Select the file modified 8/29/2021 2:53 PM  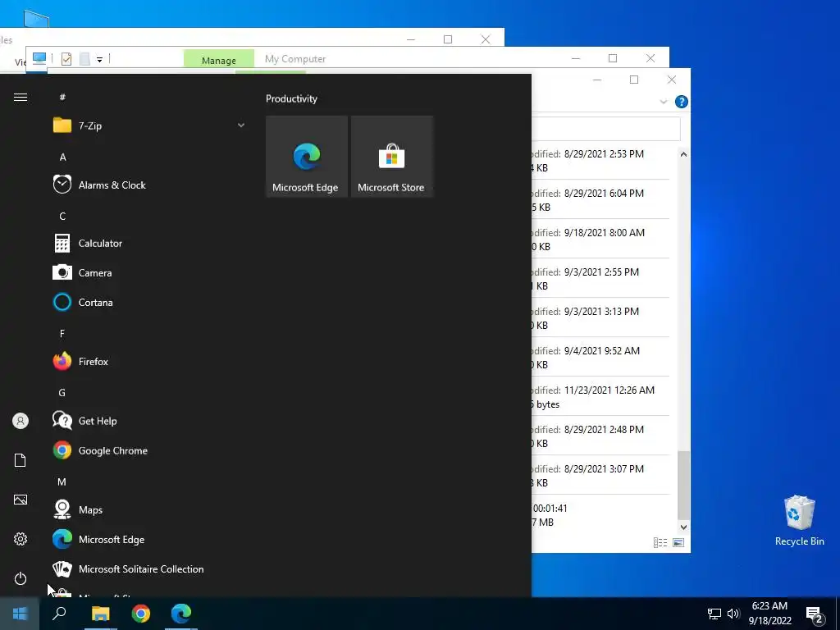coord(600,161)
